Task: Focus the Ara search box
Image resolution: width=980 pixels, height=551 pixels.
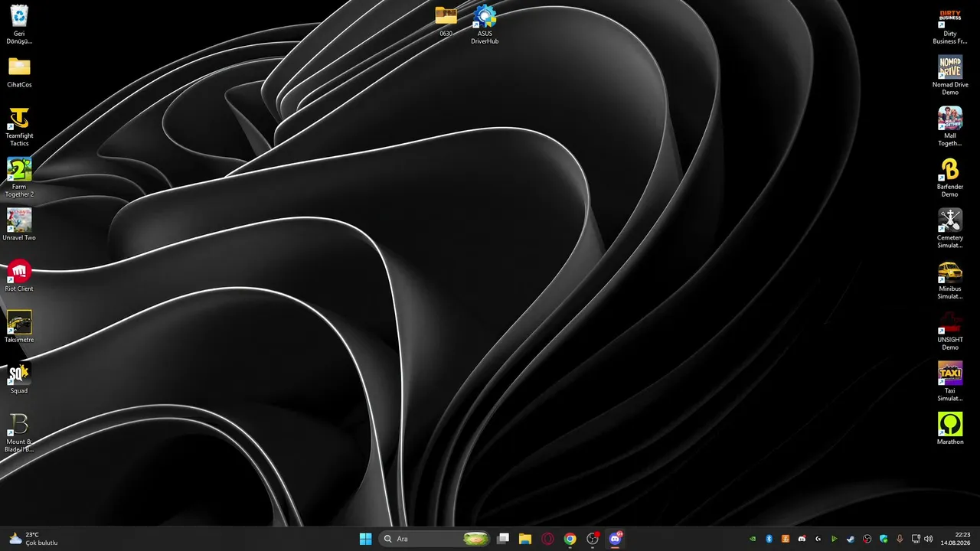Action: (435, 539)
